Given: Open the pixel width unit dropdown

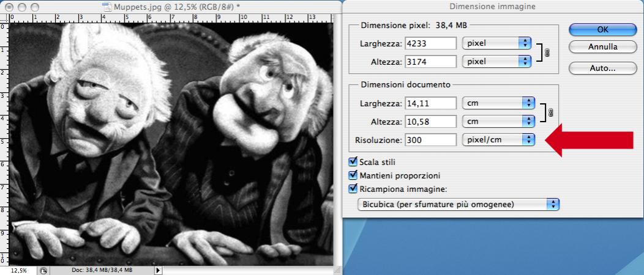Looking at the screenshot, I should click(496, 43).
